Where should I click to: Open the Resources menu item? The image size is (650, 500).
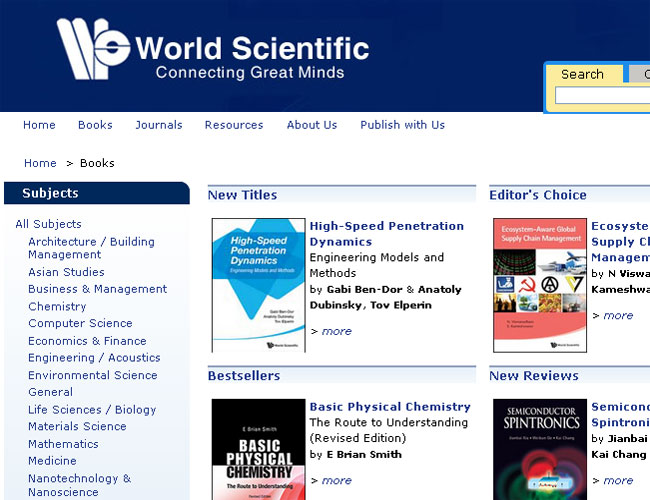[234, 125]
